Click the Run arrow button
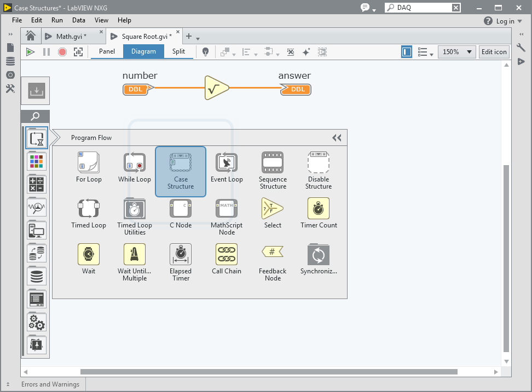This screenshot has height=392, width=532. [x=30, y=52]
